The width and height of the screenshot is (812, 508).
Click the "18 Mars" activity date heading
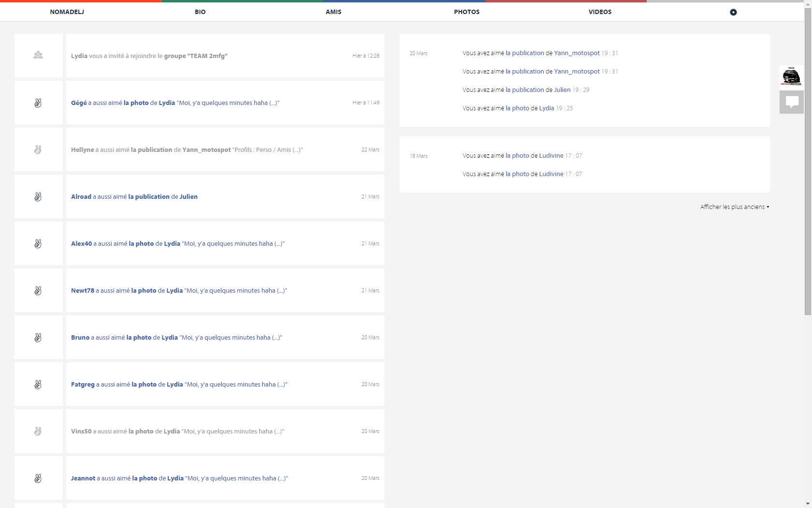pyautogui.click(x=419, y=156)
